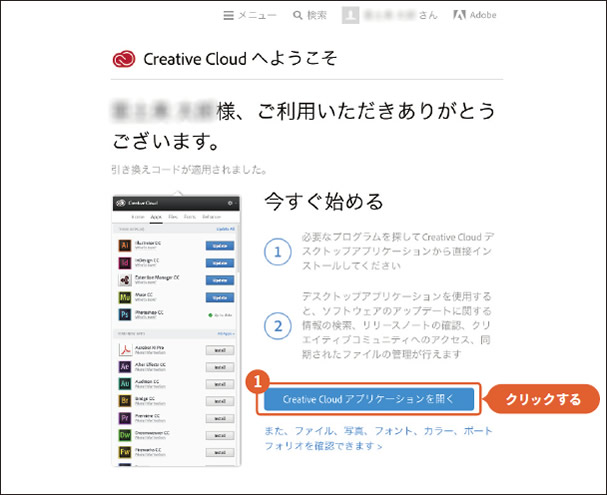Click the Creative Cloud logo in the preview titlebar
The image size is (607, 495).
click(x=121, y=203)
